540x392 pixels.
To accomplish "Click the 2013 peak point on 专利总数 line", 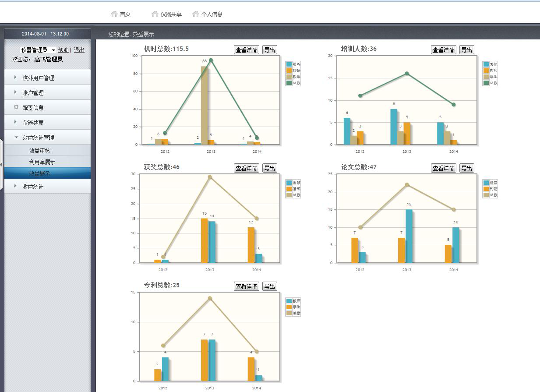I will coord(210,298).
